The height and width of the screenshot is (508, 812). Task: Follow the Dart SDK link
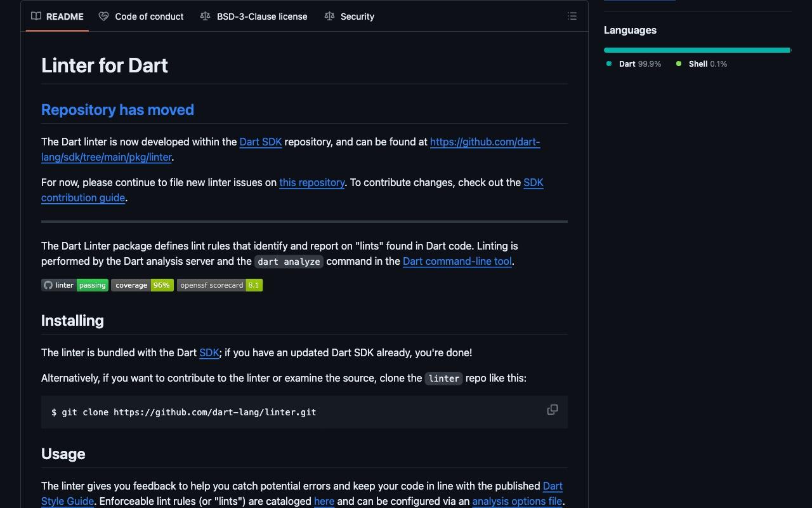tap(261, 142)
